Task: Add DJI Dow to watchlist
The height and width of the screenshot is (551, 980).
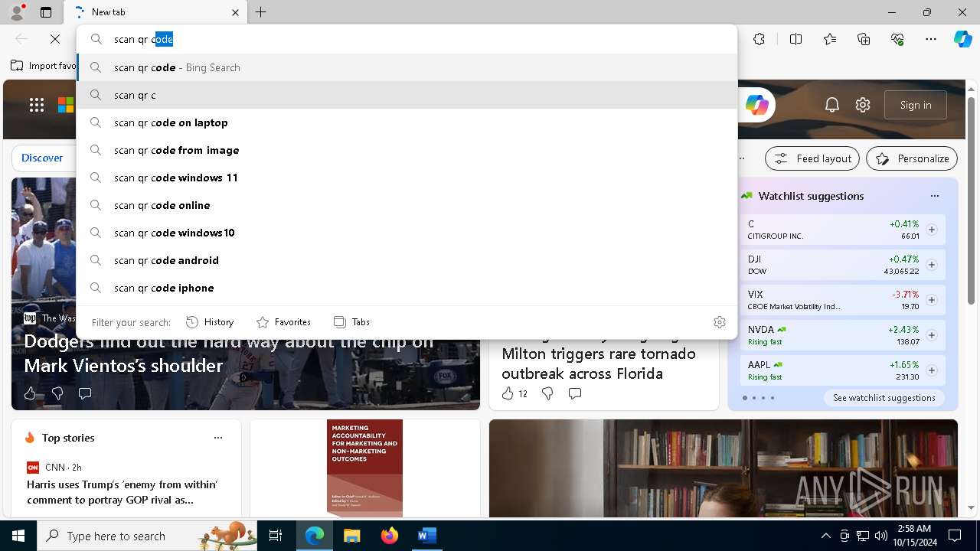Action: coord(932,265)
